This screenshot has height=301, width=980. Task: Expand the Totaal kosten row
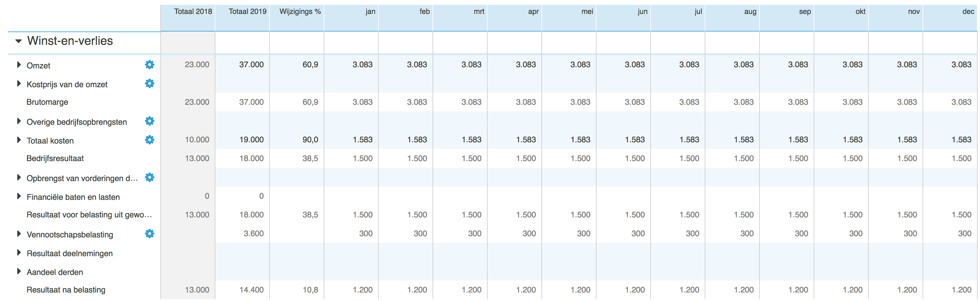click(x=19, y=140)
